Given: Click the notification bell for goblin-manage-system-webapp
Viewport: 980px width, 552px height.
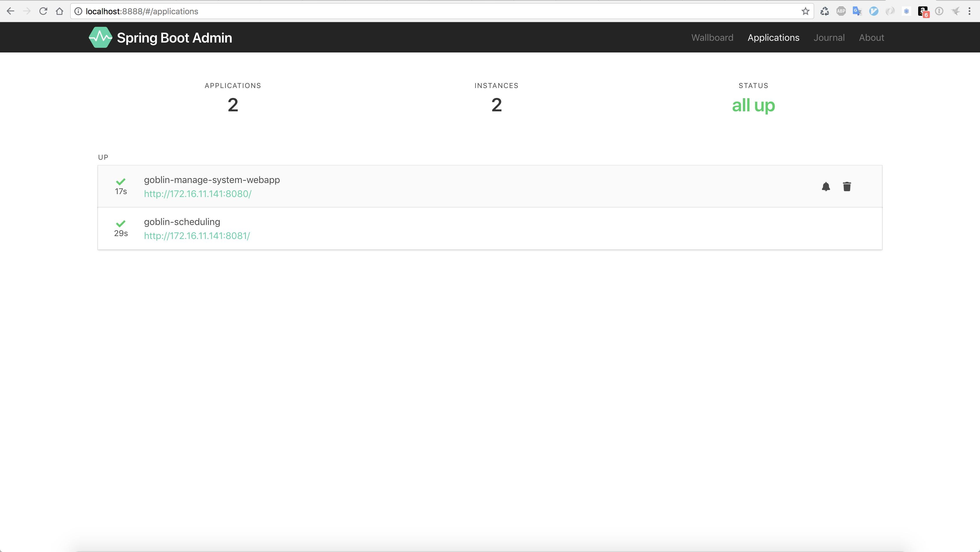Looking at the screenshot, I should point(825,187).
